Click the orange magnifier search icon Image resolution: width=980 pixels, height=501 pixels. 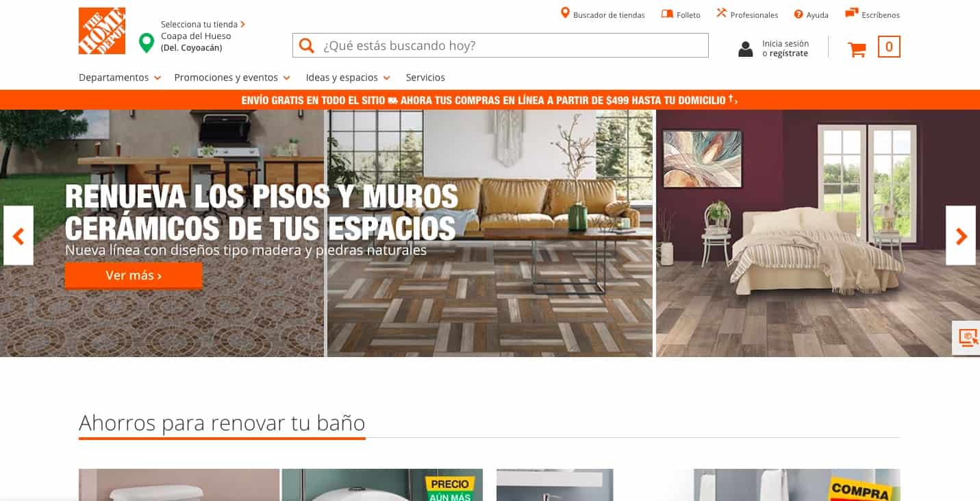307,45
